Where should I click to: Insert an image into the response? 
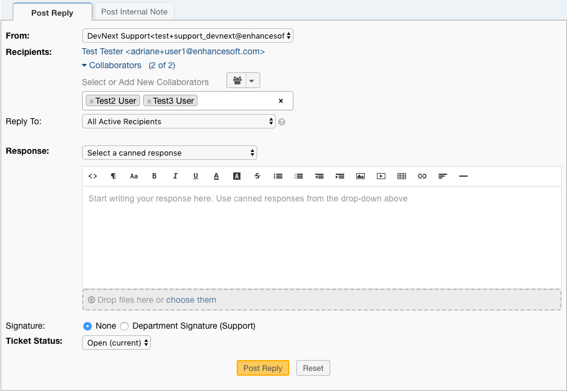pyautogui.click(x=360, y=175)
